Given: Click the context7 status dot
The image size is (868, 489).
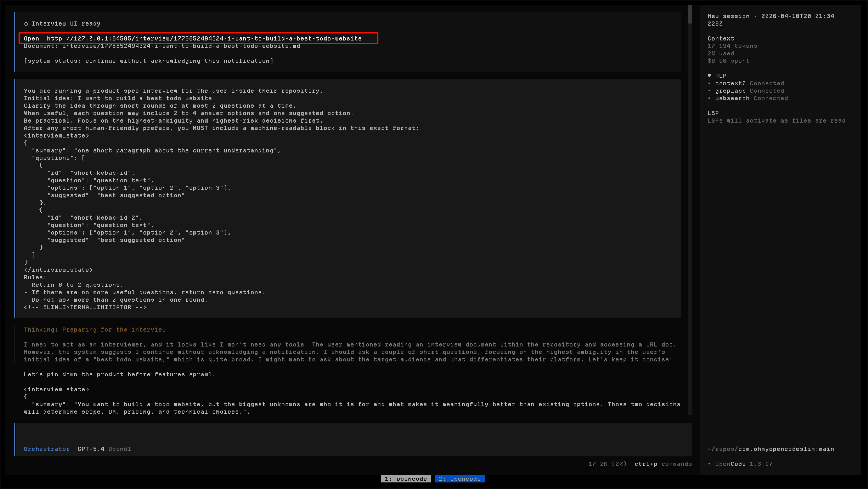Looking at the screenshot, I should (x=709, y=83).
